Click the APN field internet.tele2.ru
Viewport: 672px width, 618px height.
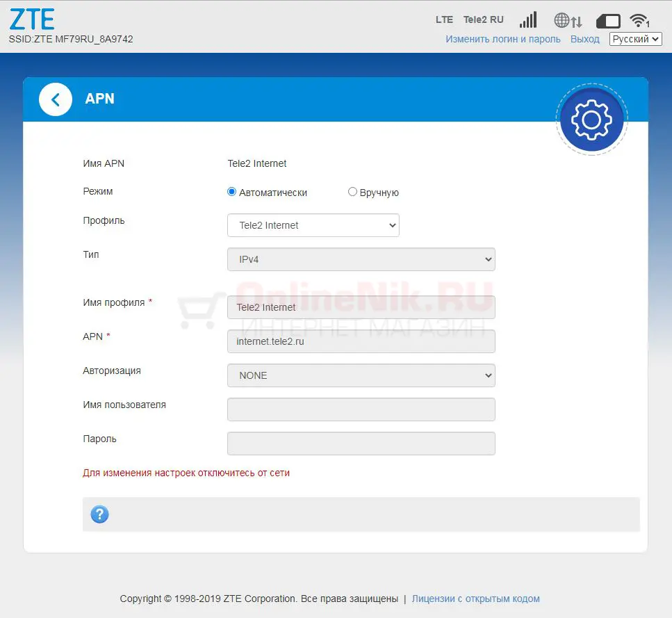(x=361, y=341)
